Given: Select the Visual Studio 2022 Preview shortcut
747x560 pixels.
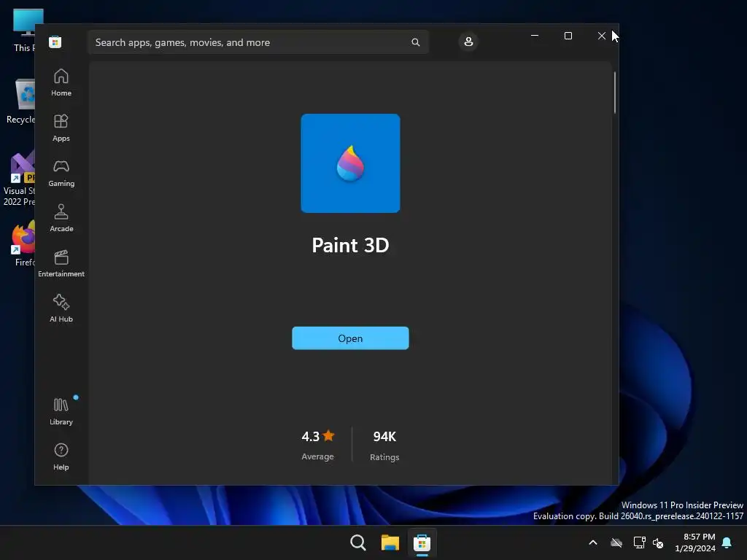Looking at the screenshot, I should pos(19,178).
